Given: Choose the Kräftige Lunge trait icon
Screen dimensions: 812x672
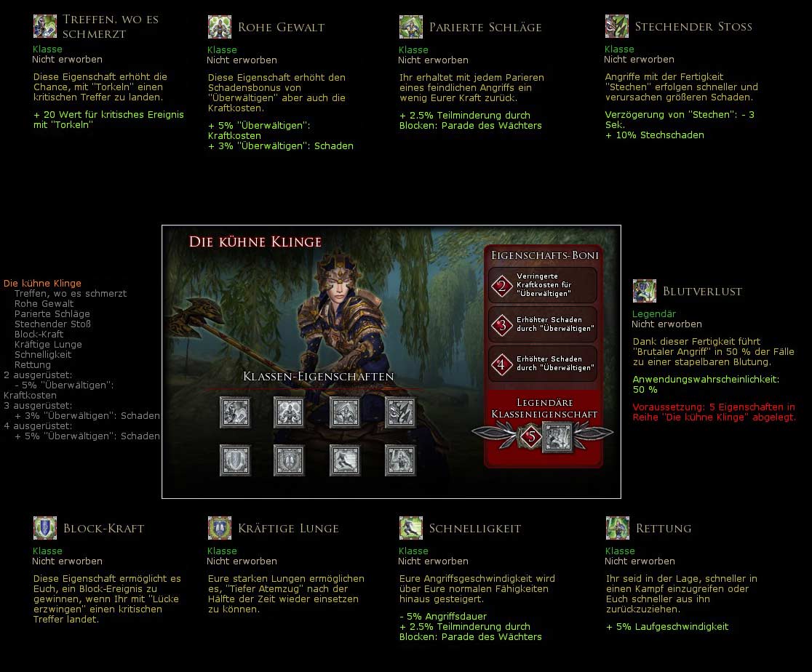Looking at the screenshot, I should 220,528.
